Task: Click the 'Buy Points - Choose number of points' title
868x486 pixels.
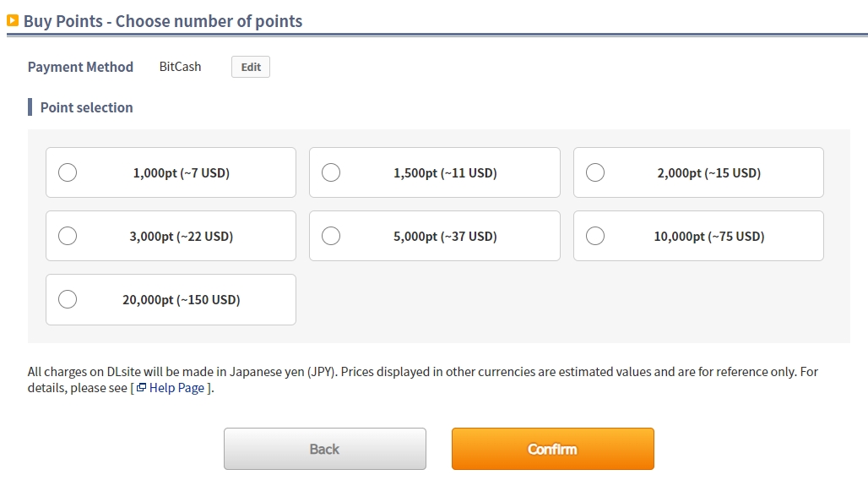Action: (163, 21)
